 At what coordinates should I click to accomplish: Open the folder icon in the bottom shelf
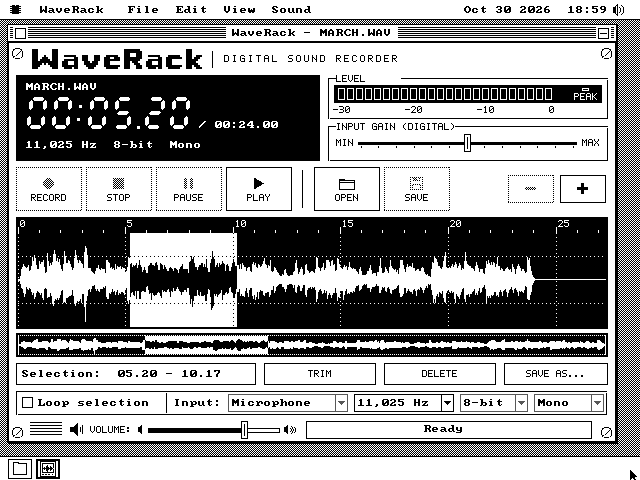[20, 469]
